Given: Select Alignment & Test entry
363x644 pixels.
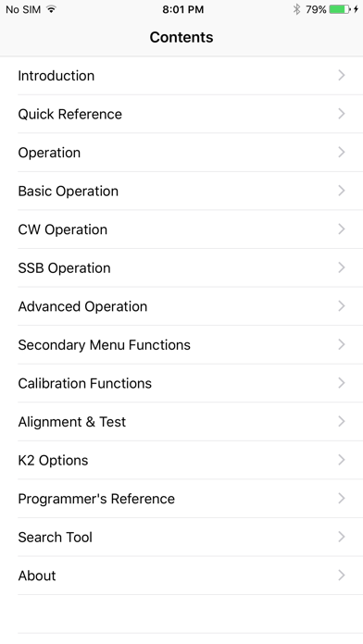Looking at the screenshot, I should click(181, 422).
